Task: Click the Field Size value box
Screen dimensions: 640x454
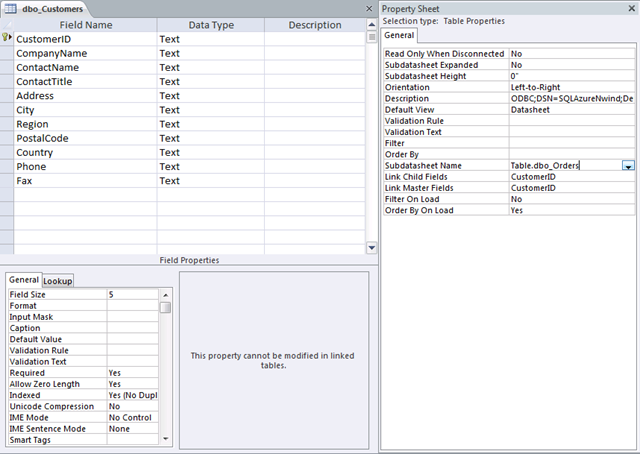Action: 132,295
